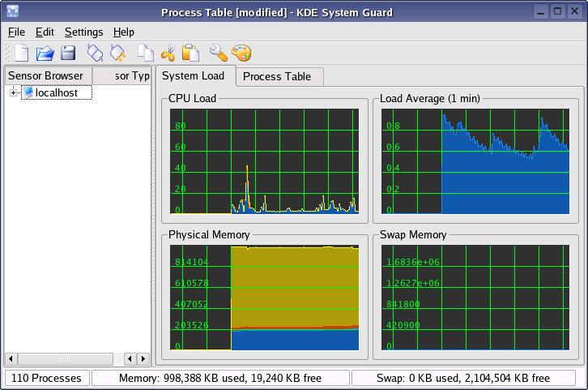Switch to the Process Table tab
The height and width of the screenshot is (390, 588).
(276, 77)
